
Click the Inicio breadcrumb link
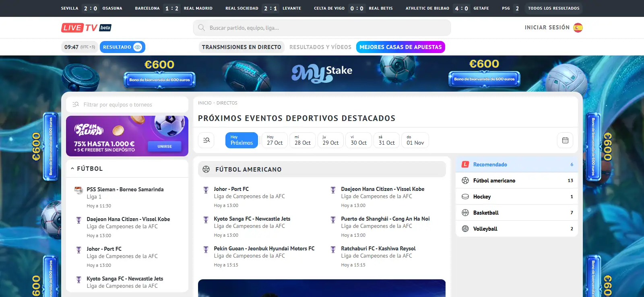pyautogui.click(x=205, y=103)
